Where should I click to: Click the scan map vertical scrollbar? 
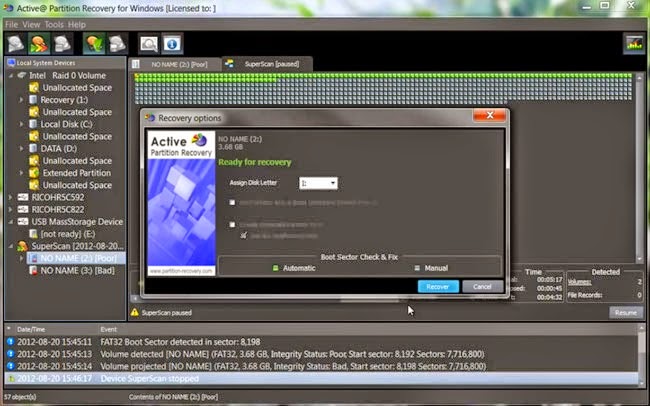[640, 168]
